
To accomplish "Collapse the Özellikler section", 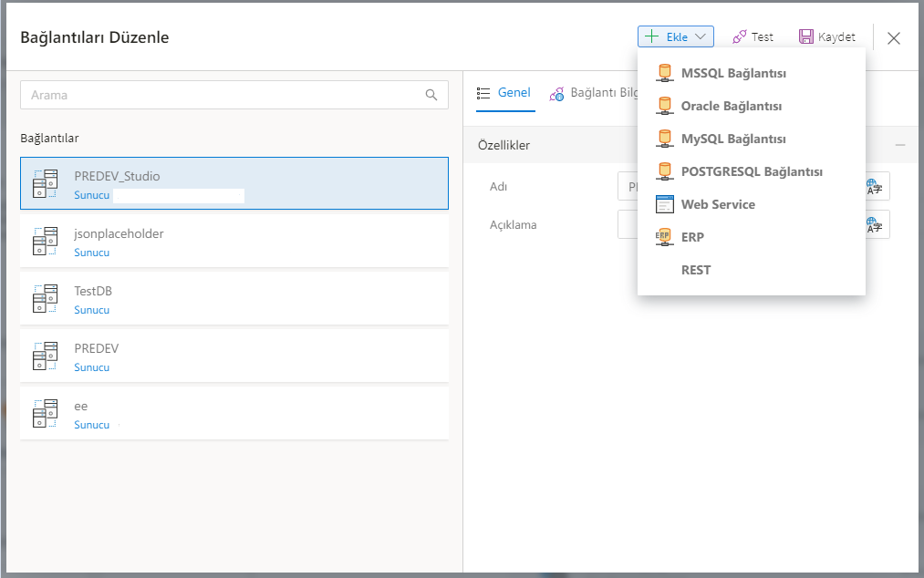I will coord(900,145).
